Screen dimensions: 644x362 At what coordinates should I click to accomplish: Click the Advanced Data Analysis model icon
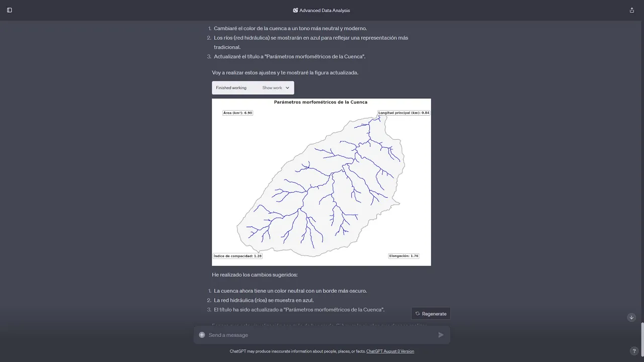pyautogui.click(x=295, y=10)
